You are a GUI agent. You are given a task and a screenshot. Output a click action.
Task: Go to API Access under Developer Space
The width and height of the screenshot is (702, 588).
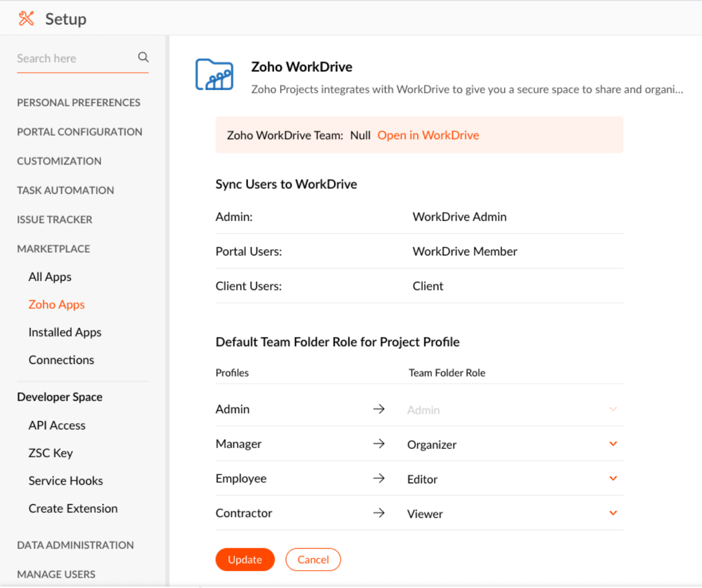(x=57, y=425)
